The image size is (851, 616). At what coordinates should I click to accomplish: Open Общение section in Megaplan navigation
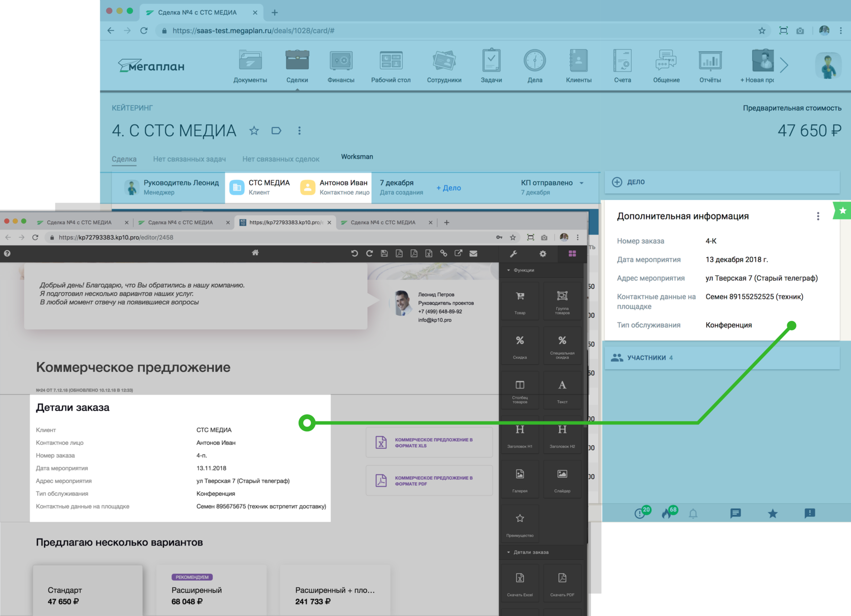(666, 66)
